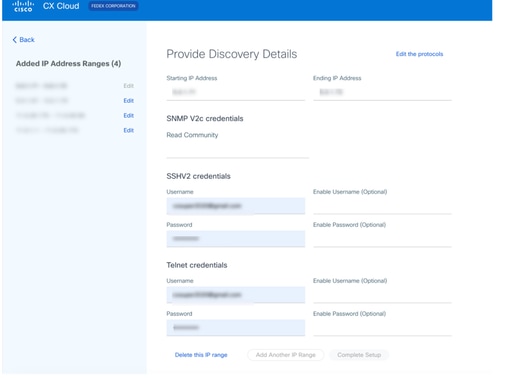Click Telnet Enable Username (Optional) field
The image size is (508, 378).
tap(382, 295)
